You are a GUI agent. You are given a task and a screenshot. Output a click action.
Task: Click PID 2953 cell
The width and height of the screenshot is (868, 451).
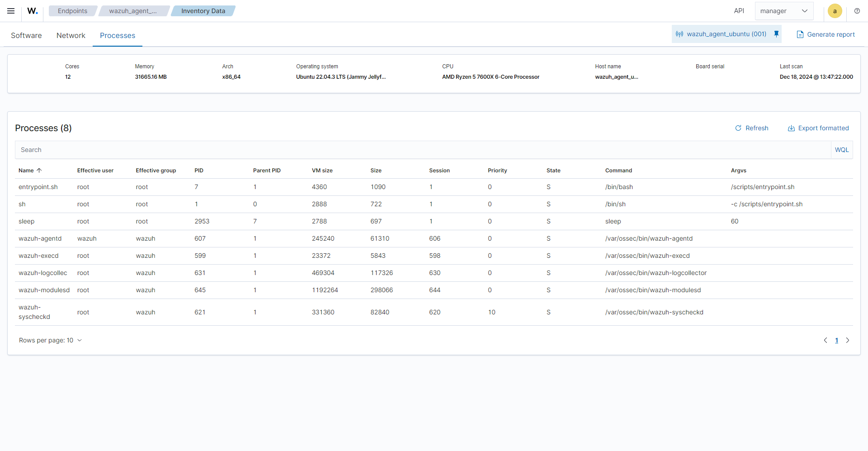click(x=202, y=221)
